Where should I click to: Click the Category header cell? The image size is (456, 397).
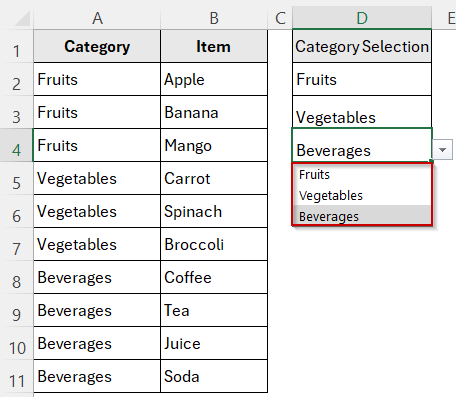coord(97,46)
